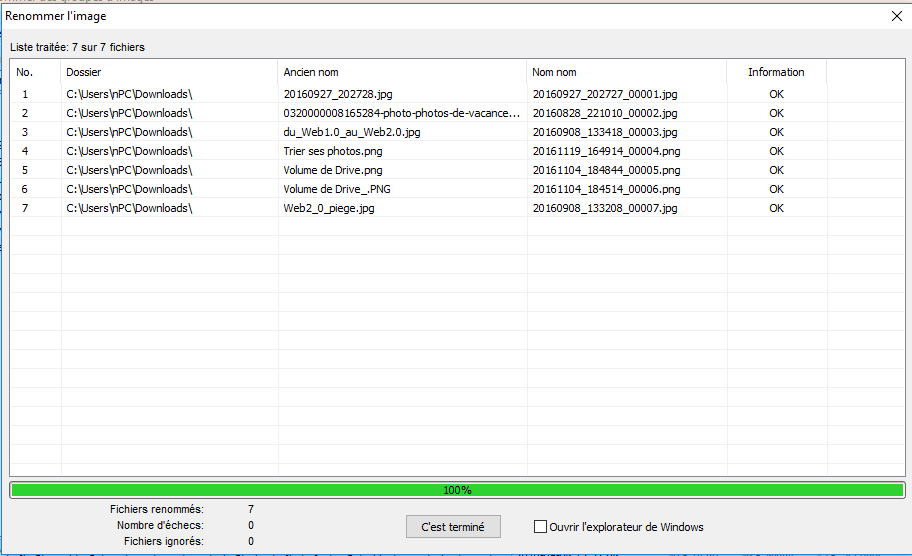
Task: Click new name '20160908_133418_00003.jpg'
Action: point(605,133)
